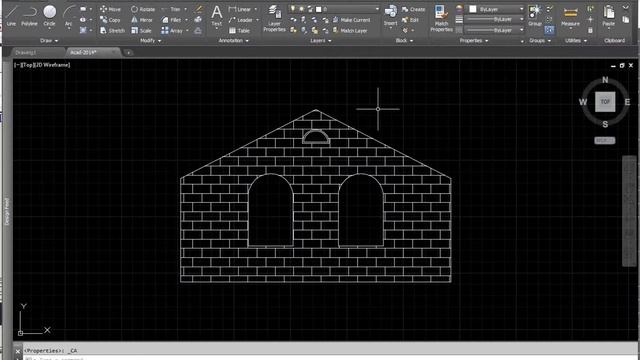The height and width of the screenshot is (360, 640).
Task: Activate the Mirror command
Action: click(x=142, y=20)
